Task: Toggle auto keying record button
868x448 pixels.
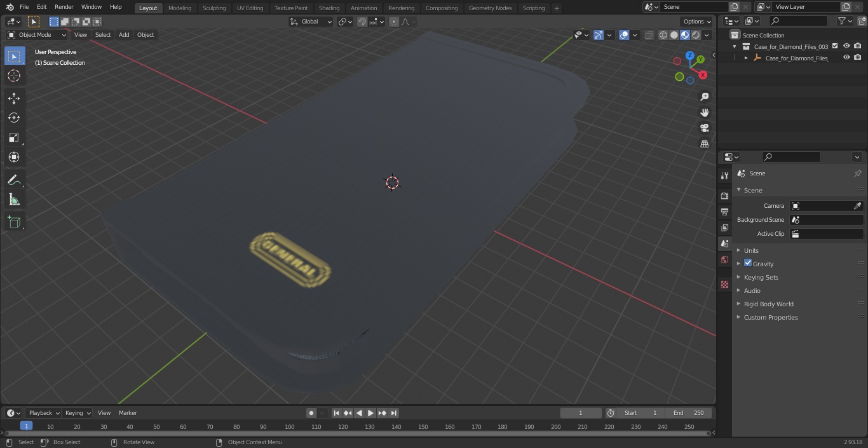Action: [x=311, y=413]
